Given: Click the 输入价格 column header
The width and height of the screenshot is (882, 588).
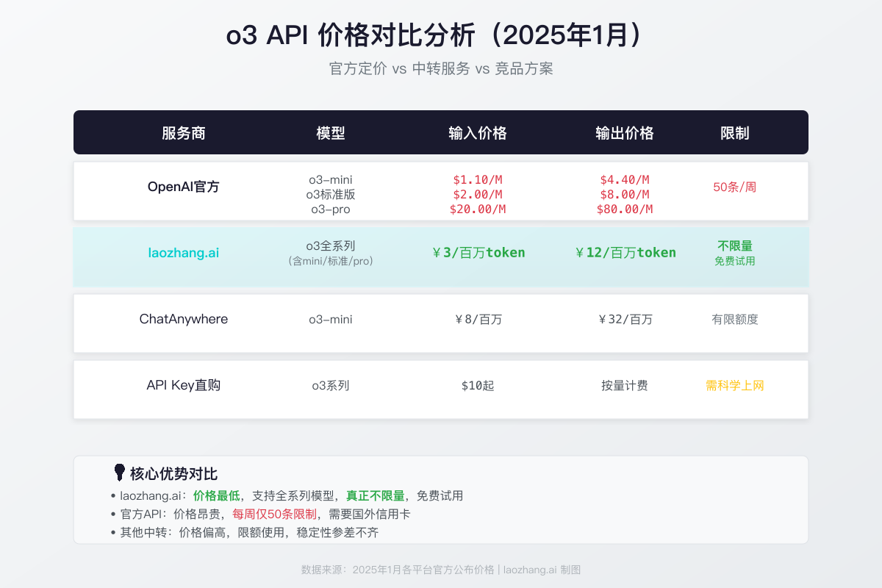Looking at the screenshot, I should point(478,133).
